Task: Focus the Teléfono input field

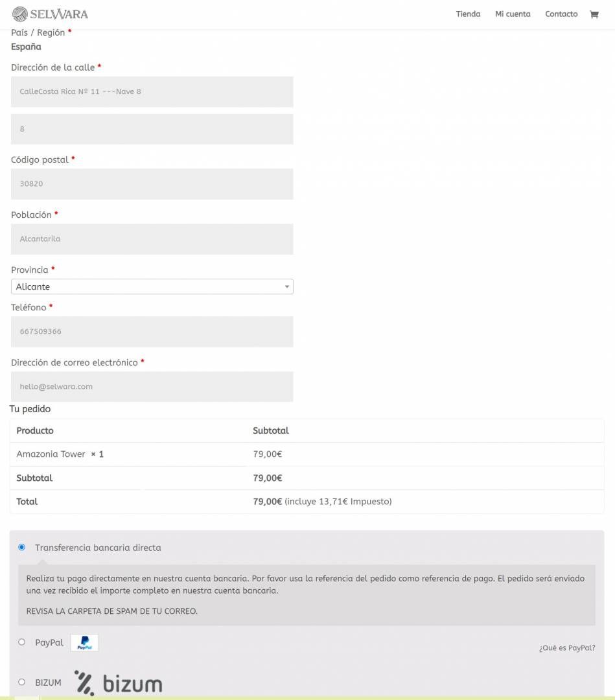Action: click(x=152, y=332)
